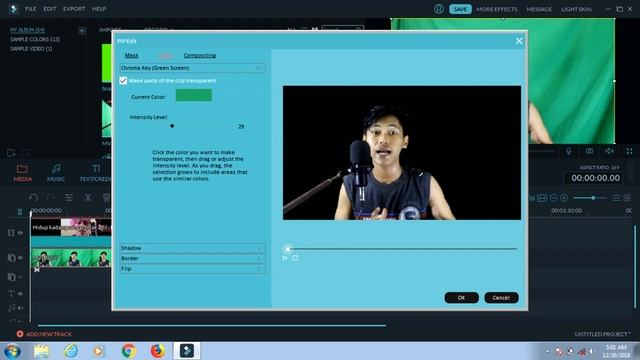Click the red plus icon for ADD NEW TRACK
Screen dimensions: 640x360
[x=20, y=334]
